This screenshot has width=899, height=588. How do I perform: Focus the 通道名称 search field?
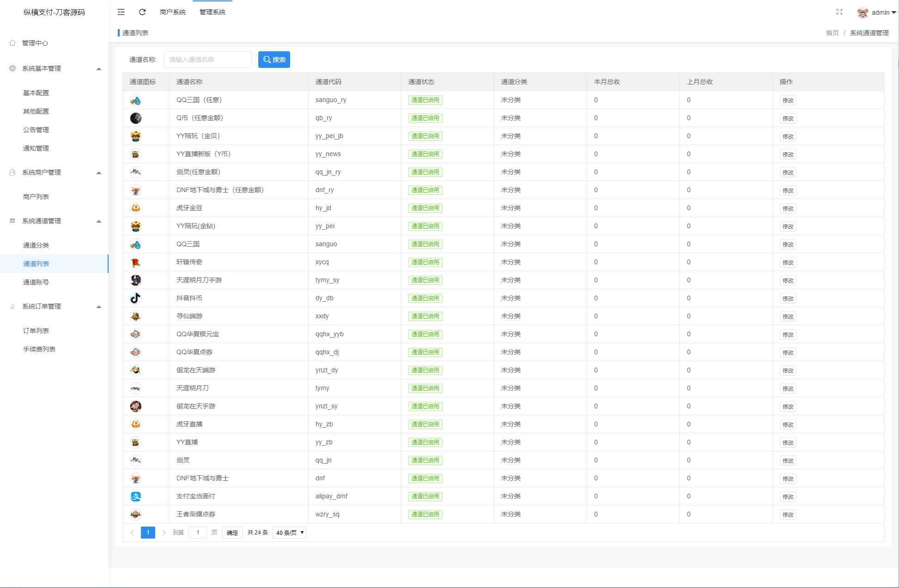(207, 60)
